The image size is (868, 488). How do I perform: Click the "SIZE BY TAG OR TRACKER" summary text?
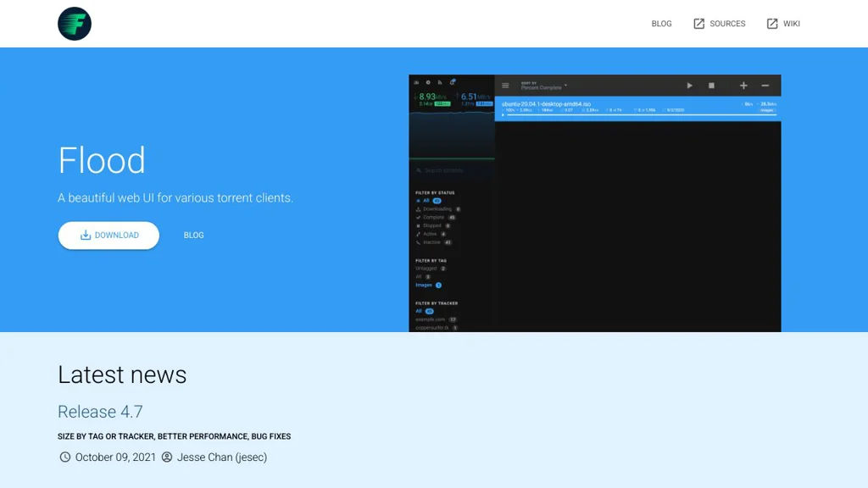pos(174,436)
